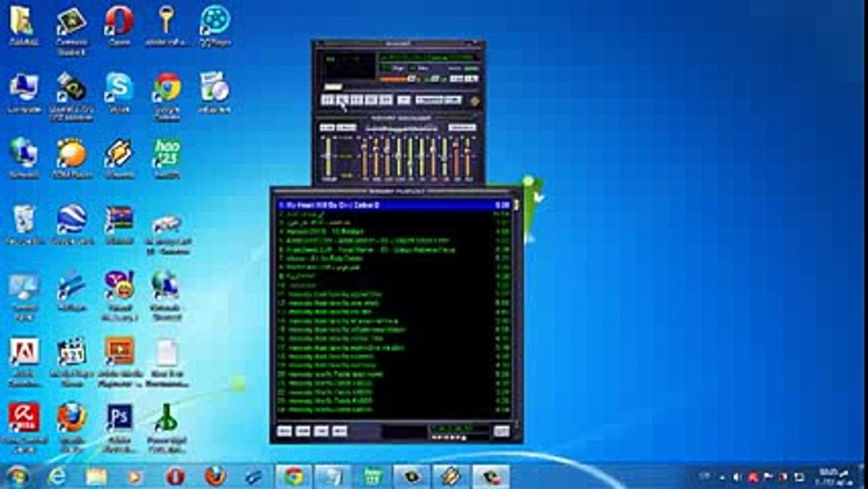This screenshot has width=868, height=489.
Task: Open the Google Earth desktop shortcut
Action: click(x=71, y=224)
